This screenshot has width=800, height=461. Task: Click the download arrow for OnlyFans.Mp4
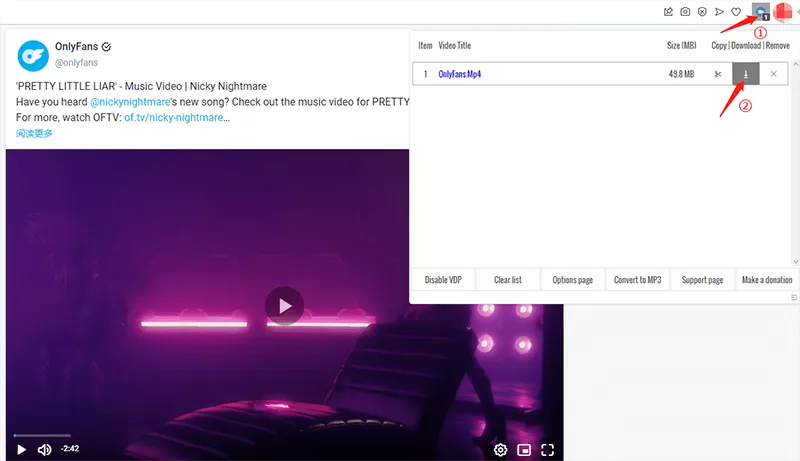(746, 74)
